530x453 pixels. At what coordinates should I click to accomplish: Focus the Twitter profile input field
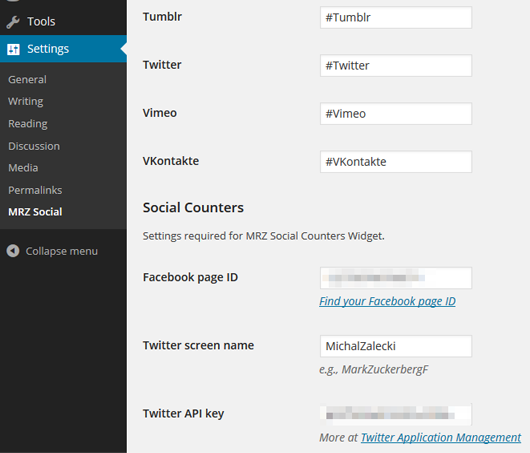396,66
